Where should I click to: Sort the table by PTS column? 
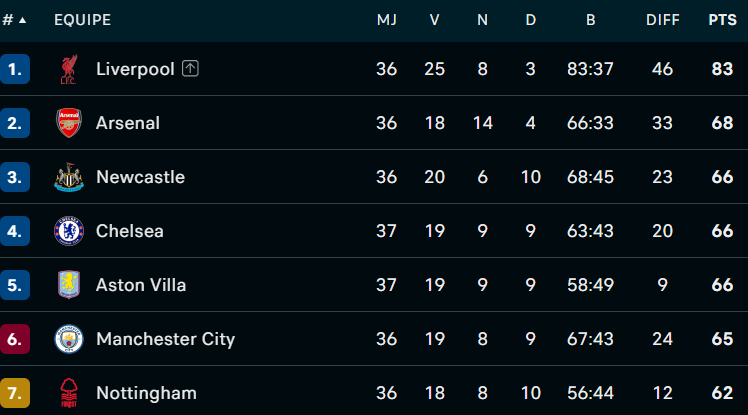(722, 20)
